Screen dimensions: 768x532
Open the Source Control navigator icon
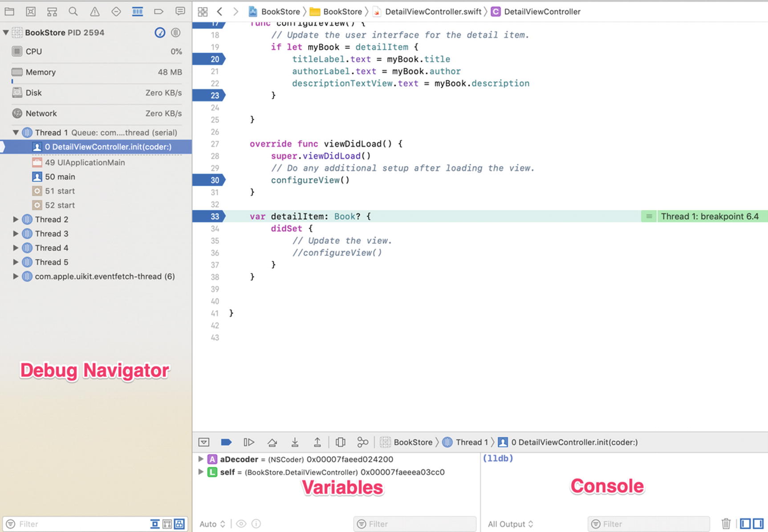(x=31, y=12)
